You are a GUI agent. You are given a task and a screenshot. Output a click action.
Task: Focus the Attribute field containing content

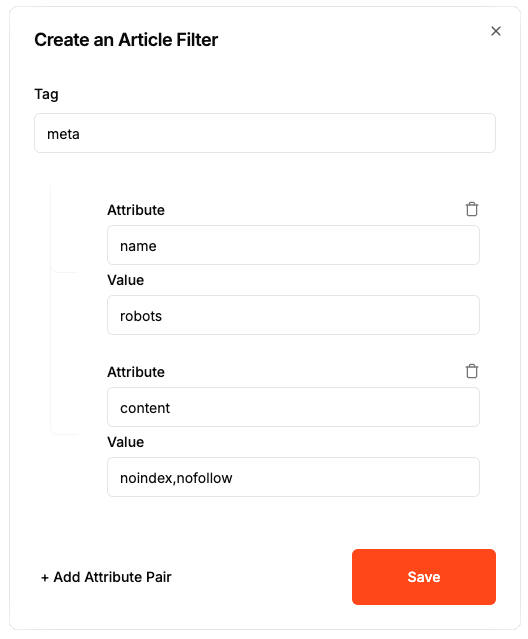[293, 407]
